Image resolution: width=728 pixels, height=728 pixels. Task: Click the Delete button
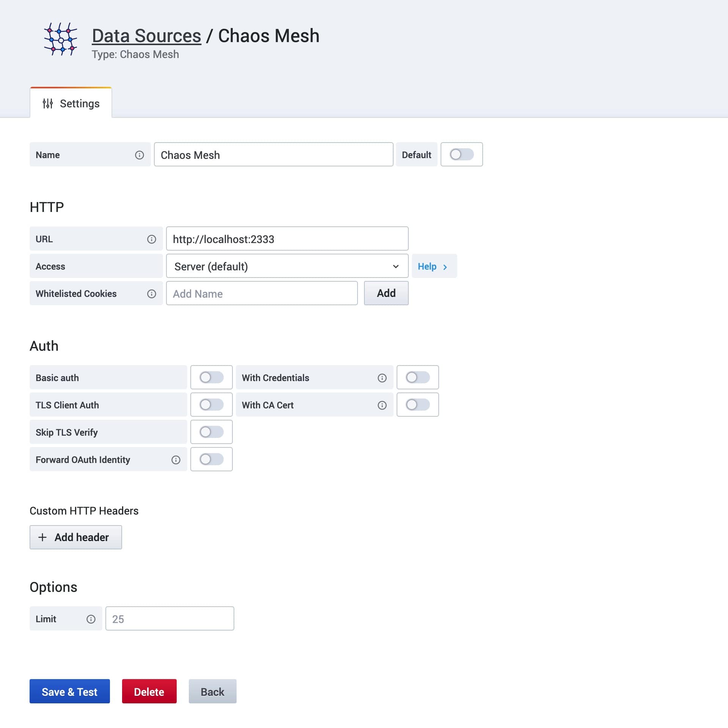coord(149,692)
